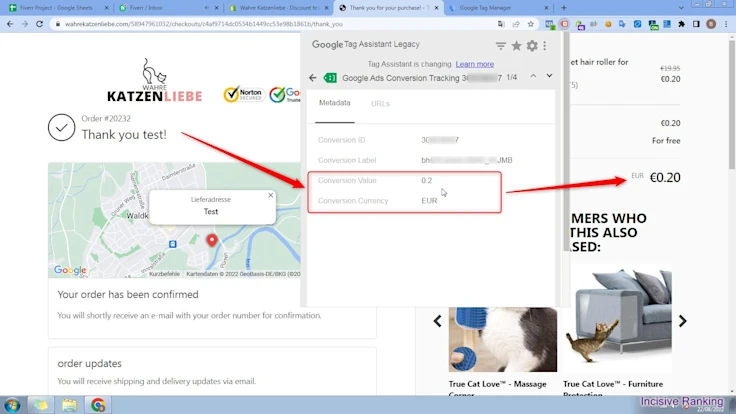Click the Norton Secured badge
This screenshot has height=414, width=736.
[244, 94]
